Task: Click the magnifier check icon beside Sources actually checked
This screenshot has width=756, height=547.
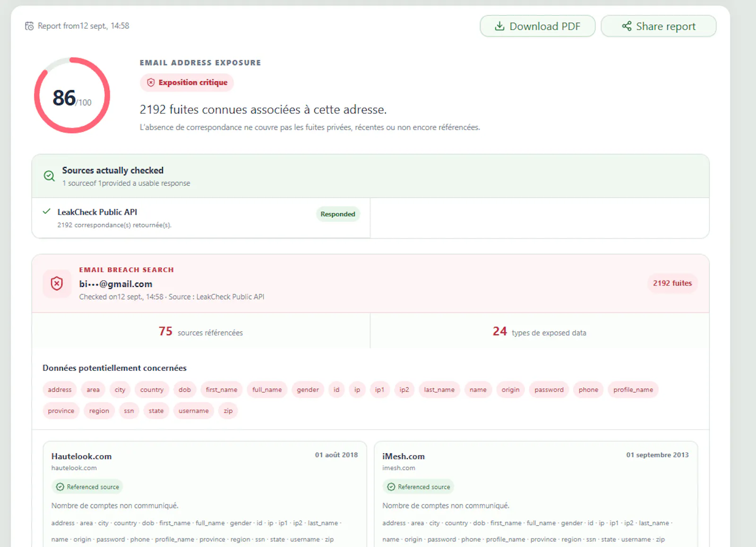Action: coord(49,176)
